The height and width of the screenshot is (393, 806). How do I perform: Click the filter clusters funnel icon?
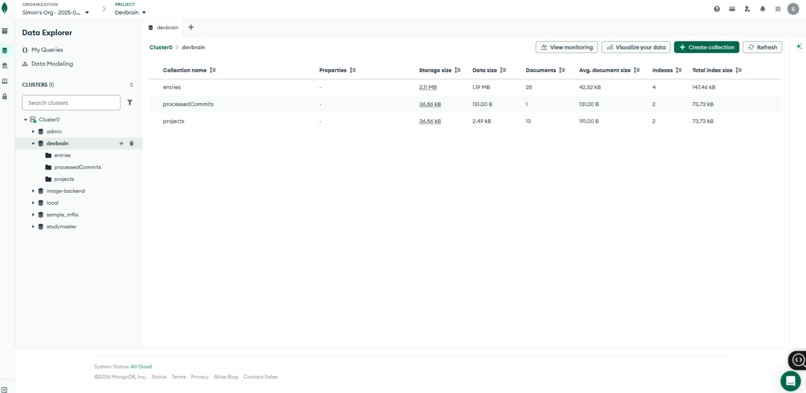coord(130,103)
